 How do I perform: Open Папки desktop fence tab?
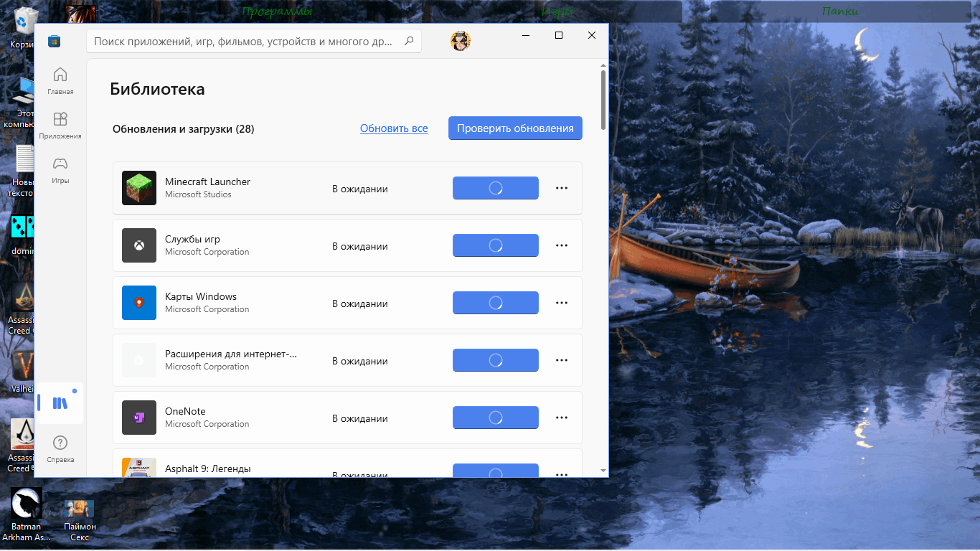point(840,11)
